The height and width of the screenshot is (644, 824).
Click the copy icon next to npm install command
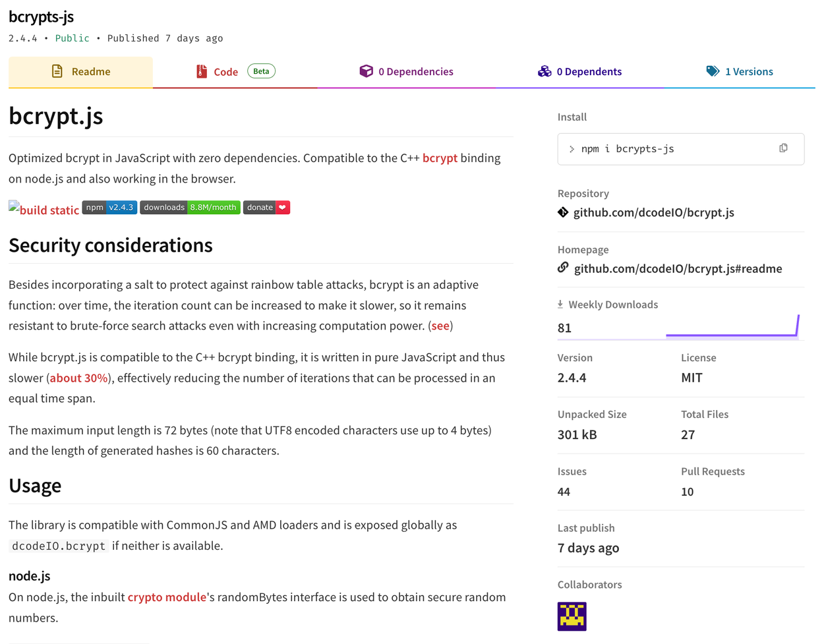click(x=783, y=148)
